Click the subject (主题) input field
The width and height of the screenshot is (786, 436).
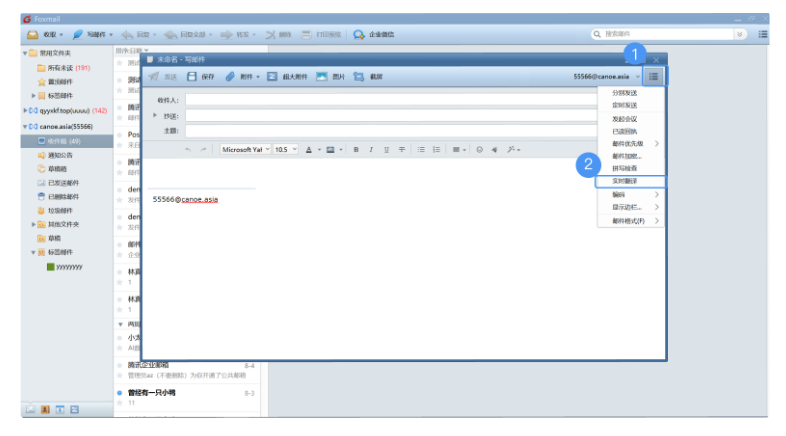point(391,131)
